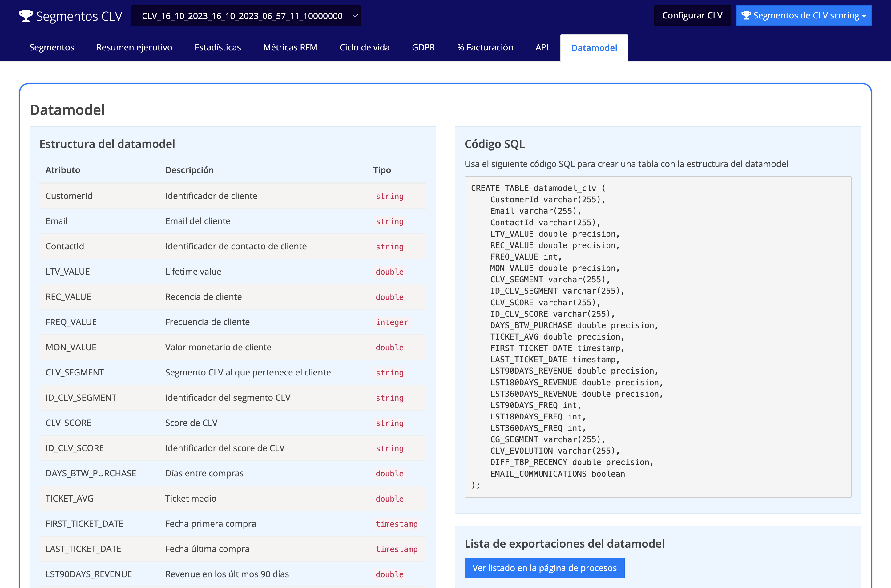Click the integer type tag for FREQ_VALUE
The width and height of the screenshot is (891, 588).
point(392,322)
